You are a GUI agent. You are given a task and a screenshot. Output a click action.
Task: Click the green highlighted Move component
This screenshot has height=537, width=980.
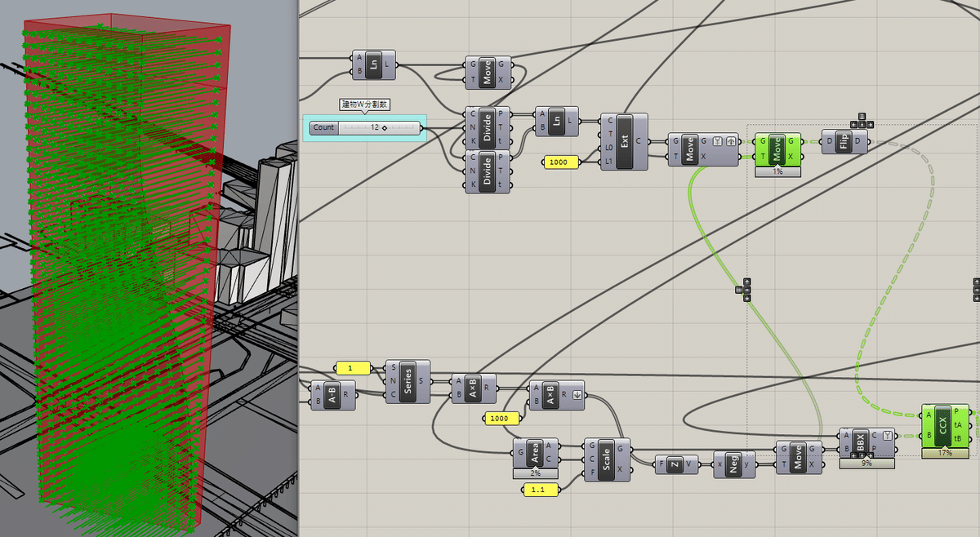(777, 149)
